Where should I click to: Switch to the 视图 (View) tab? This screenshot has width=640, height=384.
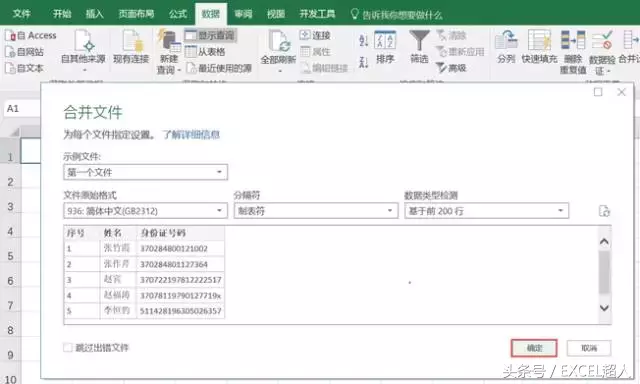point(276,14)
